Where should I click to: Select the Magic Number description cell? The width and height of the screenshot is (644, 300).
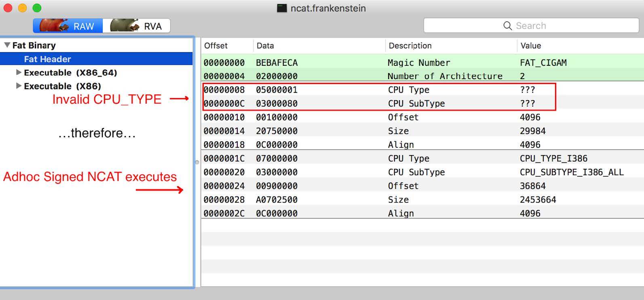pyautogui.click(x=419, y=63)
